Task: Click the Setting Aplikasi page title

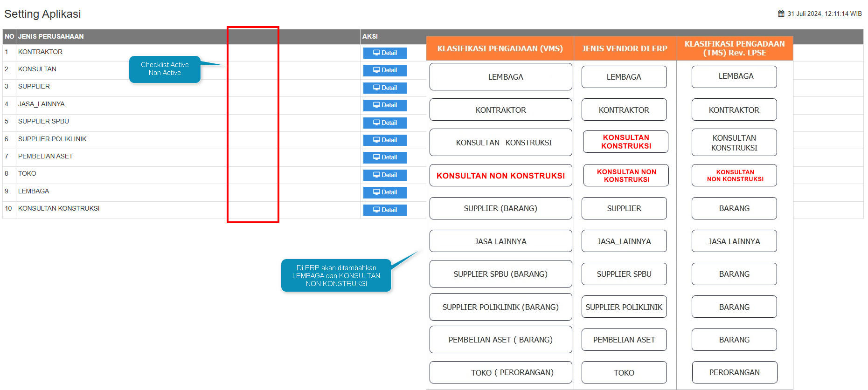Action: point(42,14)
